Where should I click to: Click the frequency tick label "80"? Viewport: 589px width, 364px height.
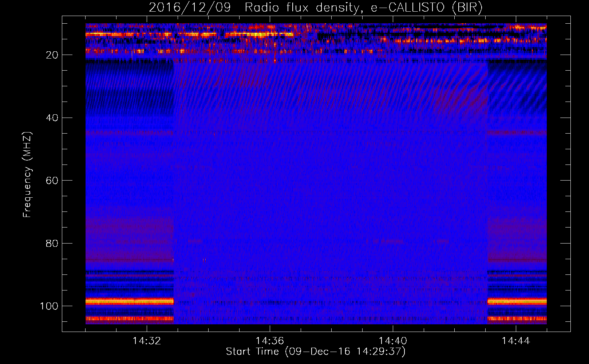(x=52, y=243)
